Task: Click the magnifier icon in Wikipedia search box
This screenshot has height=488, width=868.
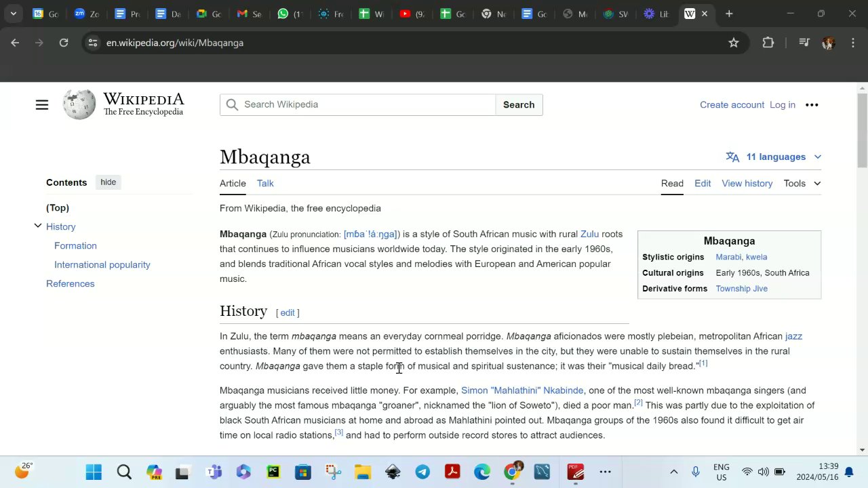Action: click(x=232, y=105)
